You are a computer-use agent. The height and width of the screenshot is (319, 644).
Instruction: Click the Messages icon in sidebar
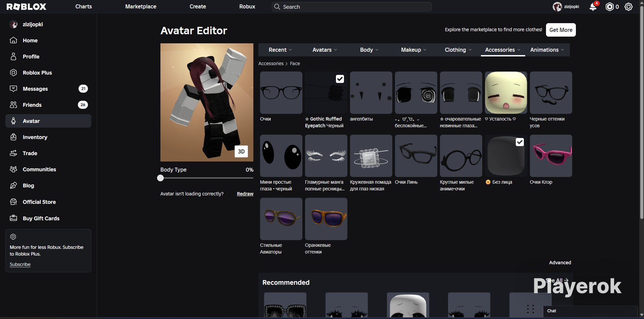[13, 89]
